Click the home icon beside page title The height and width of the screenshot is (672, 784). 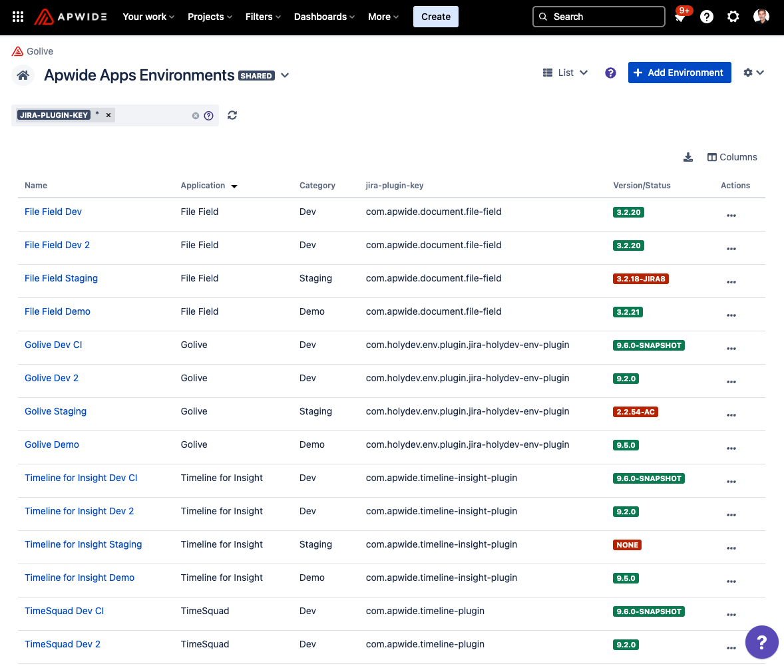[x=23, y=75]
